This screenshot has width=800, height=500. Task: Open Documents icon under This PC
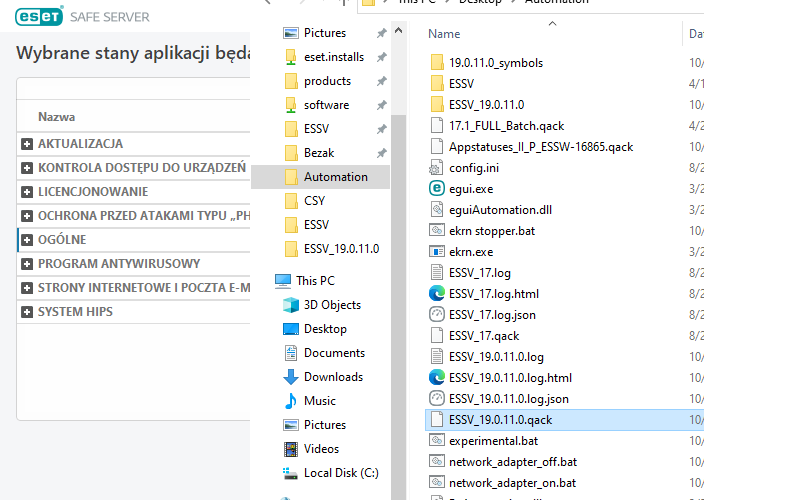click(291, 353)
